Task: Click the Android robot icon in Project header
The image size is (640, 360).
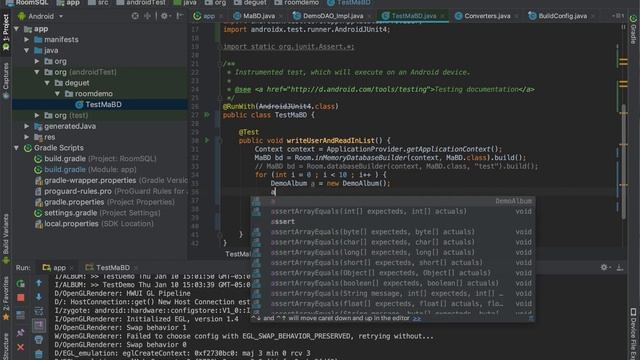Action: pyautogui.click(x=21, y=16)
